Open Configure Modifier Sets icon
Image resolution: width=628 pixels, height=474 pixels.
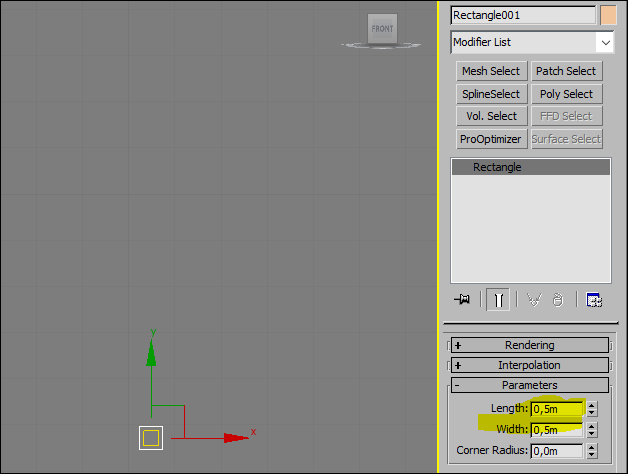pyautogui.click(x=594, y=299)
